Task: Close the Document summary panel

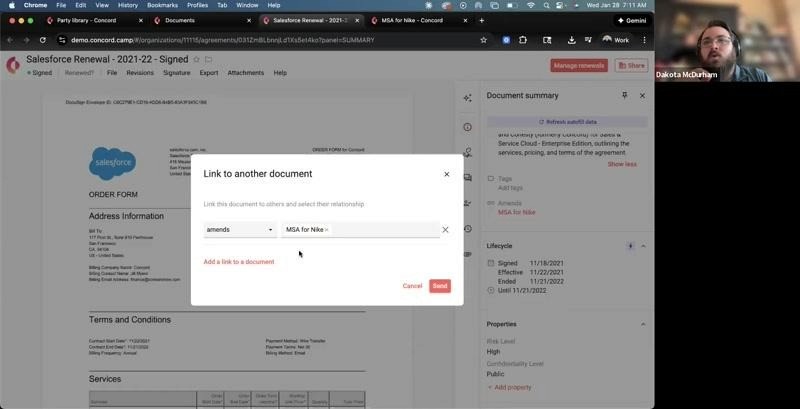Action: [x=642, y=95]
